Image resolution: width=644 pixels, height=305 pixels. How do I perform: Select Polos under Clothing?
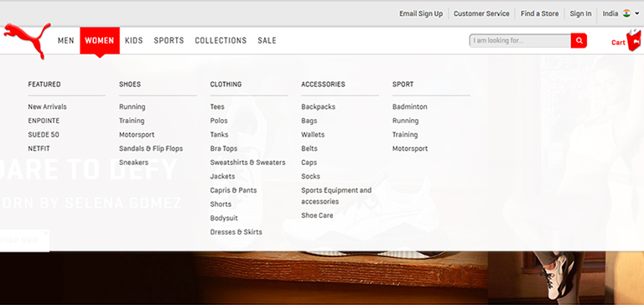(x=219, y=121)
